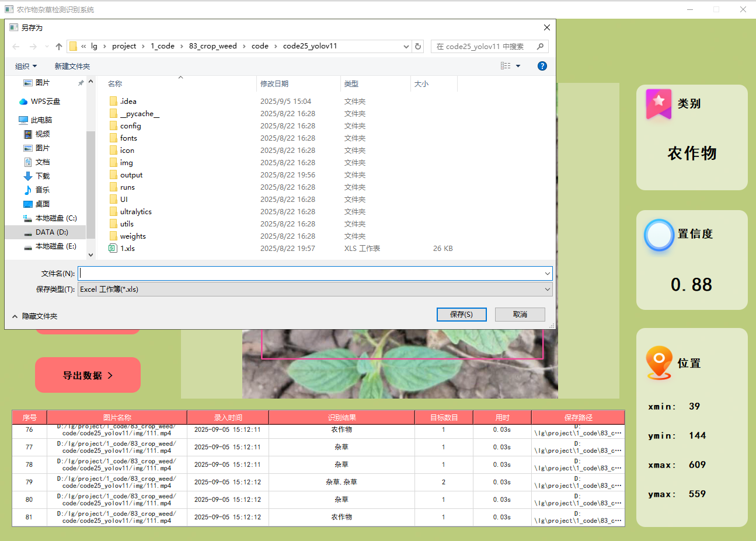Select the 1.xls spreadsheet file
Viewport: 756px width, 541px height.
[123, 249]
